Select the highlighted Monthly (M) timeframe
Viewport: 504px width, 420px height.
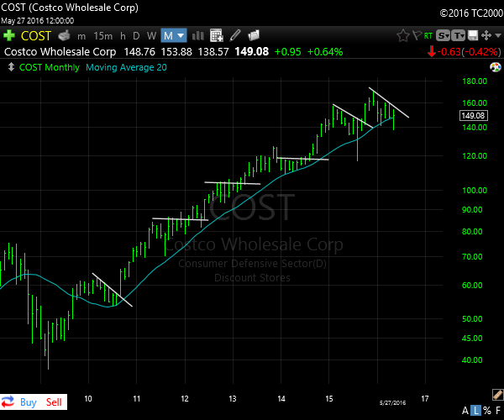[x=169, y=35]
